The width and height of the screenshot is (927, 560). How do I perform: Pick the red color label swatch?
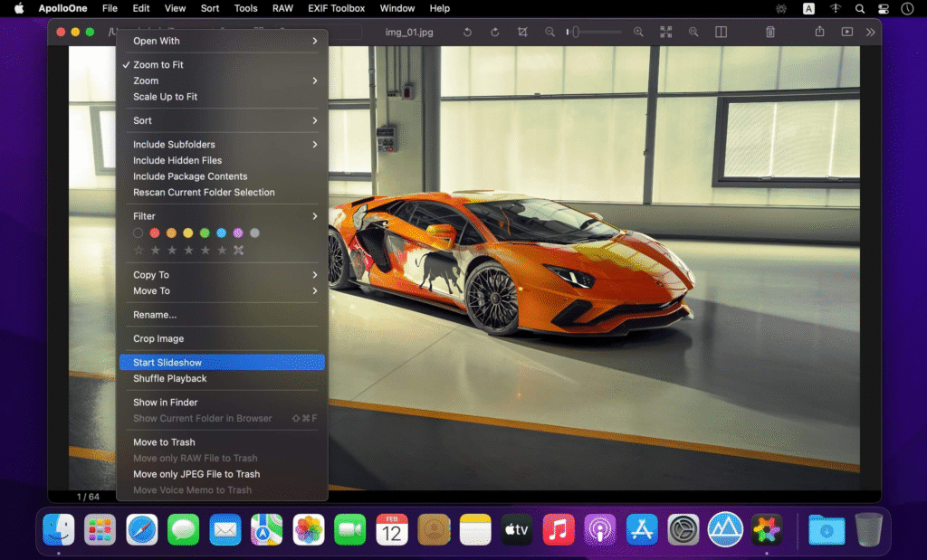coord(155,233)
